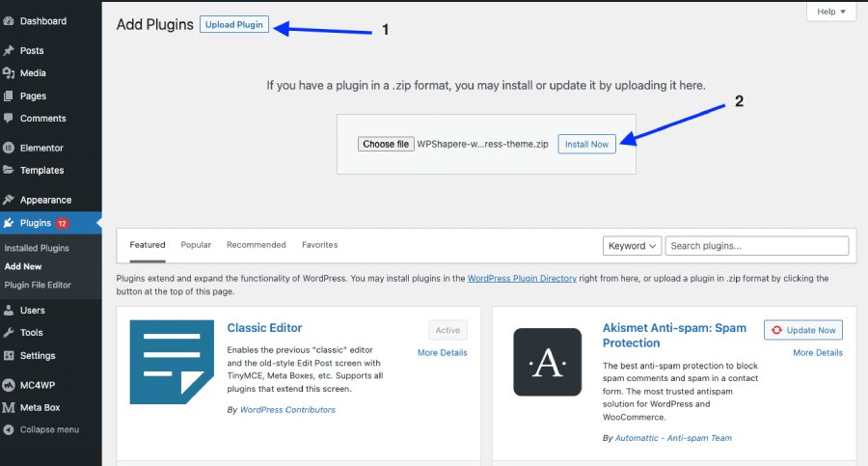
Task: Open Automattic - Anti-spam Team author link
Action: click(673, 438)
